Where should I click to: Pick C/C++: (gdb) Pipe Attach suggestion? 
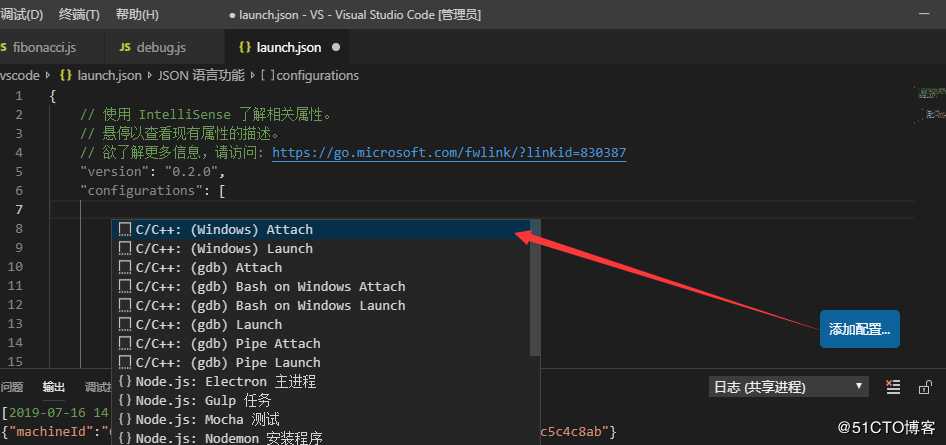tap(321, 344)
